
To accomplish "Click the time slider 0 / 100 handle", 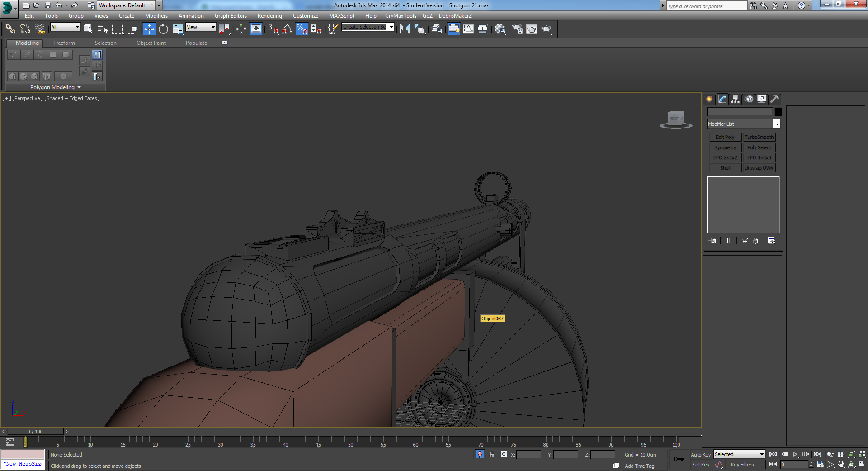I will coord(35,432).
